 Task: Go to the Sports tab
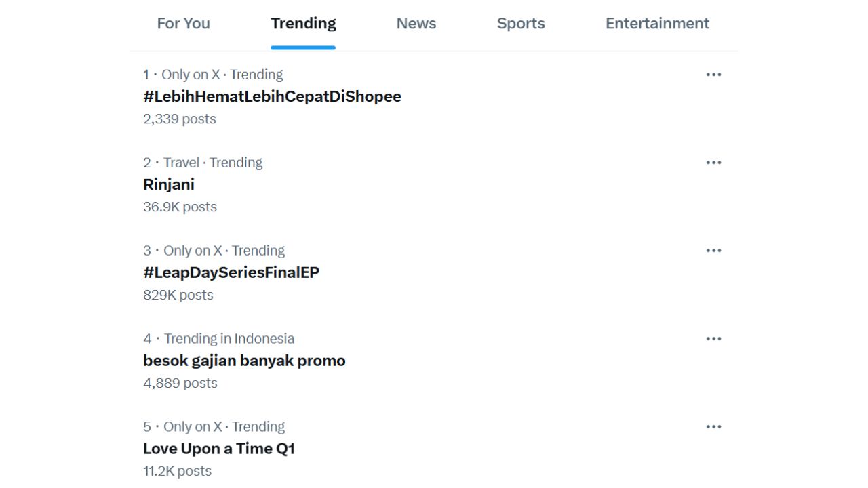(x=521, y=24)
